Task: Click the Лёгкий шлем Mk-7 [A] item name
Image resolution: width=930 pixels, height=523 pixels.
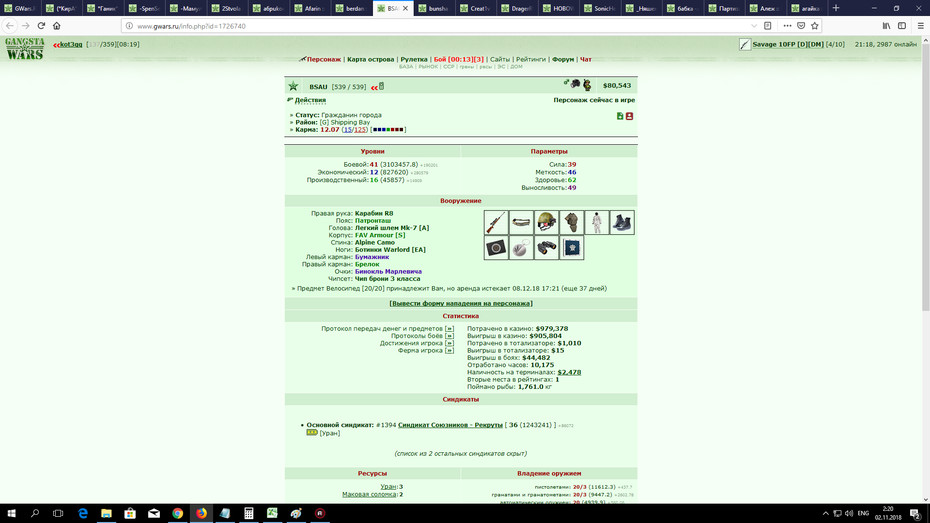Action: [392, 228]
